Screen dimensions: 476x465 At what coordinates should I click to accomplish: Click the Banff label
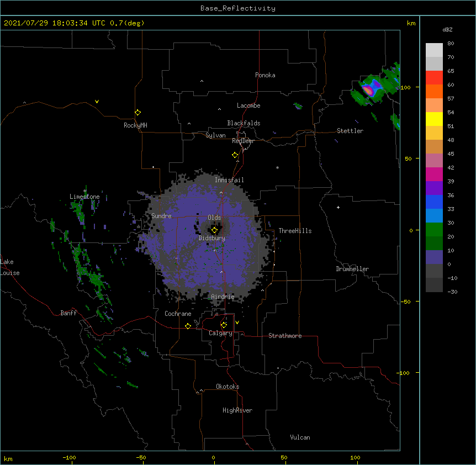tap(68, 313)
